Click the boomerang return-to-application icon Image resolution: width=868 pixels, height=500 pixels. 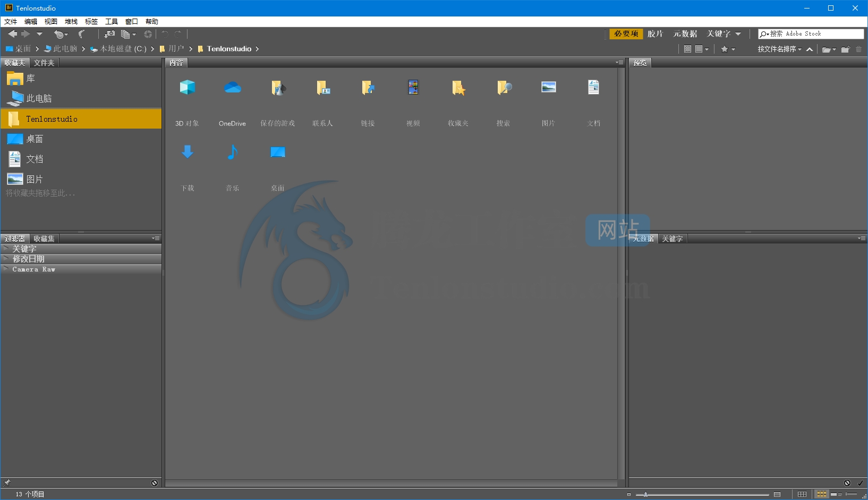click(x=81, y=34)
